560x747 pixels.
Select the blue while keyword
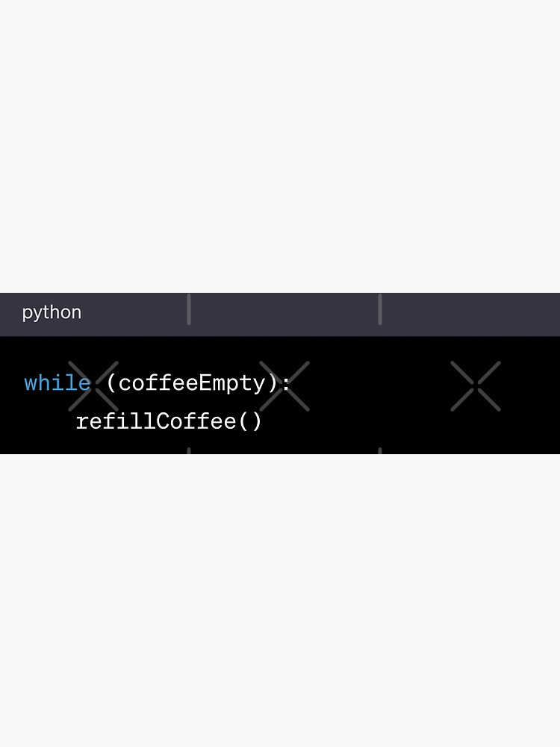57,383
